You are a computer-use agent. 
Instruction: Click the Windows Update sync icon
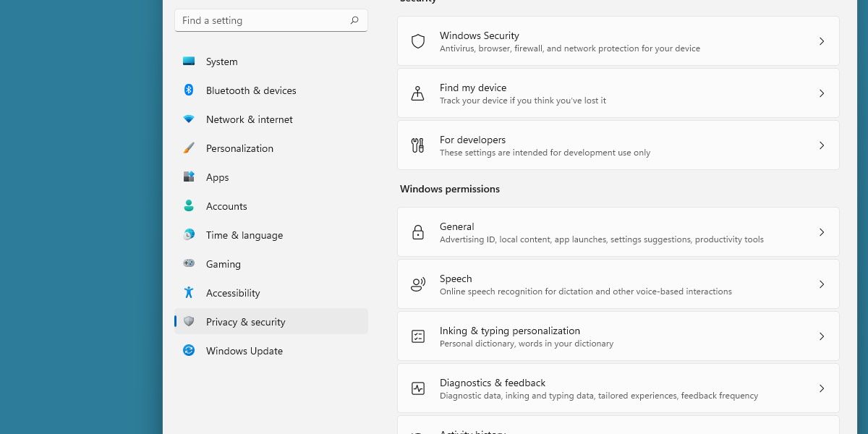(189, 351)
